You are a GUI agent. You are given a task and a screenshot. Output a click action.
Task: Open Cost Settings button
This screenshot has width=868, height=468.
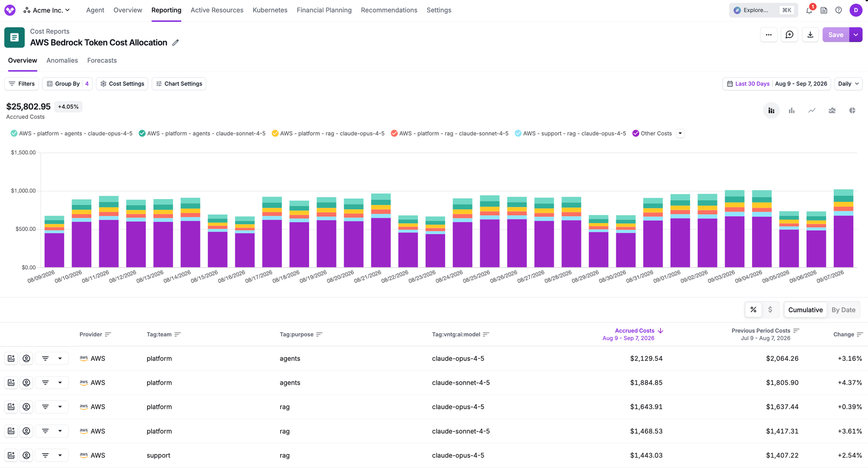tap(122, 84)
